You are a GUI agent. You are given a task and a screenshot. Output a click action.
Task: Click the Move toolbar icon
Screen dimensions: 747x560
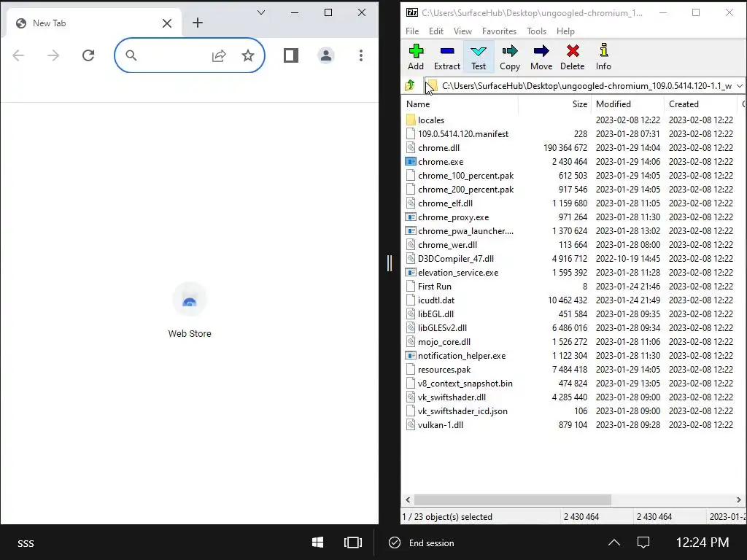click(x=541, y=57)
